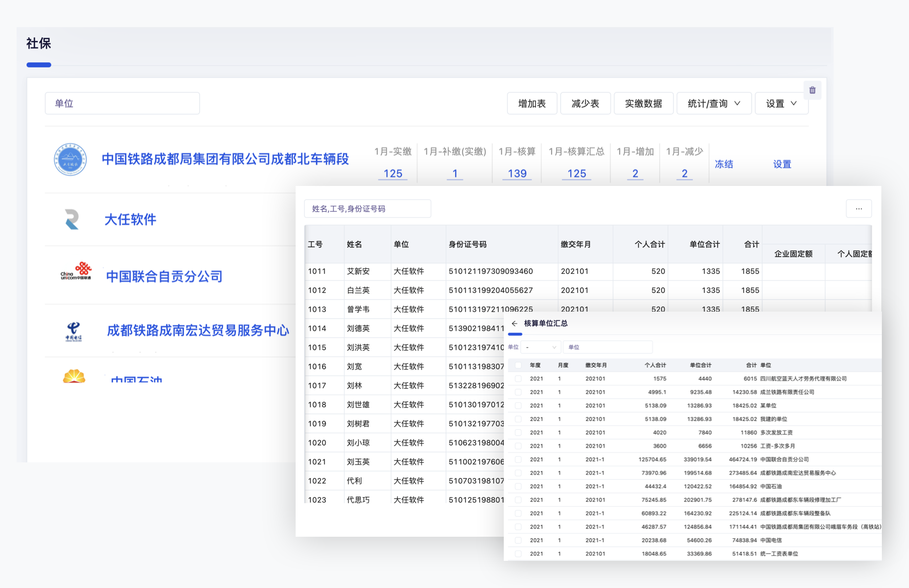Click ID number 510121197309093460
Viewport: 909px width, 588px height.
[491, 271]
